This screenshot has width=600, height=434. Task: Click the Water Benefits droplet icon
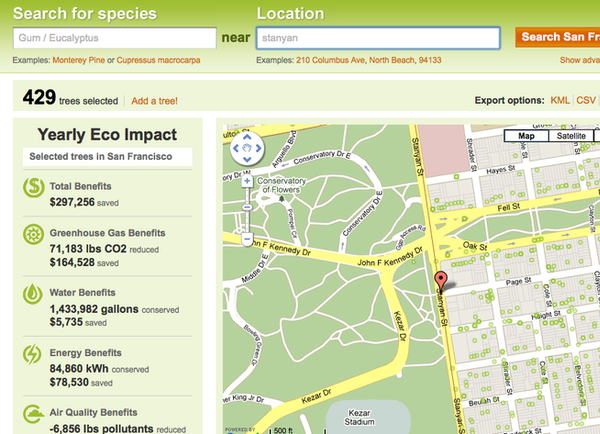[33, 294]
